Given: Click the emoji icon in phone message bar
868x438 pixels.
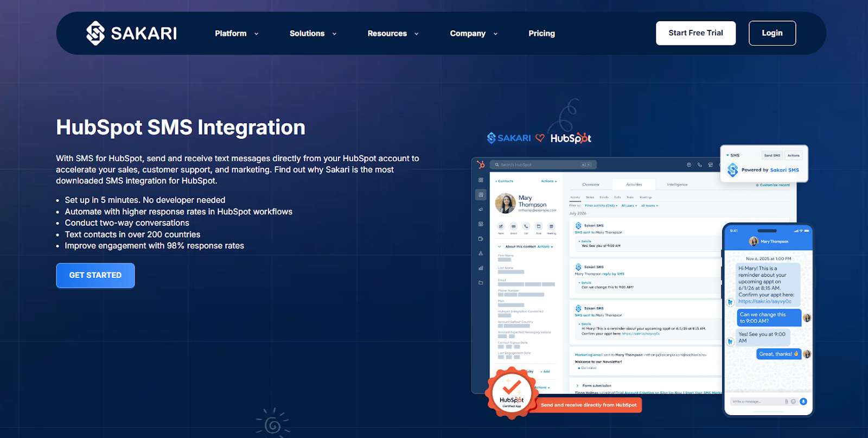Looking at the screenshot, I should tap(793, 402).
